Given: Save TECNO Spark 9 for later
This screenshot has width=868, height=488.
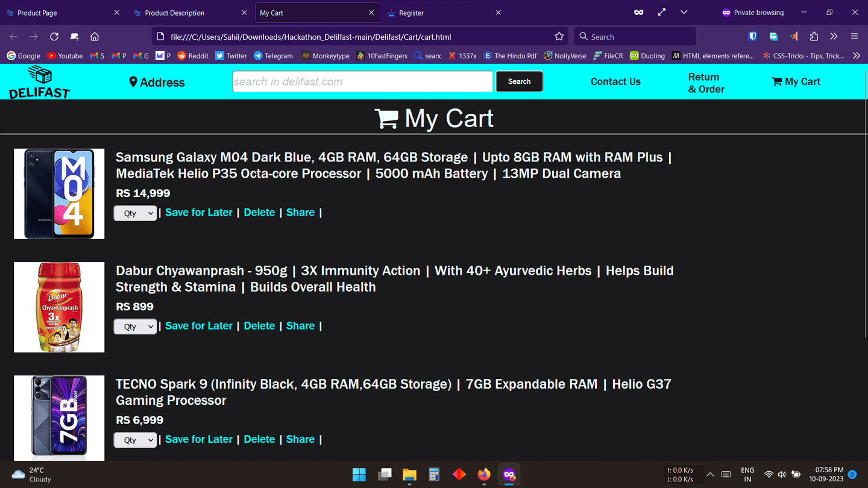Looking at the screenshot, I should coord(199,439).
